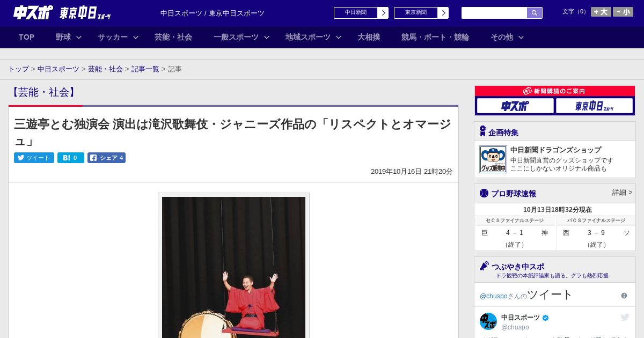Click the Twitter widget info icon

[624, 296]
